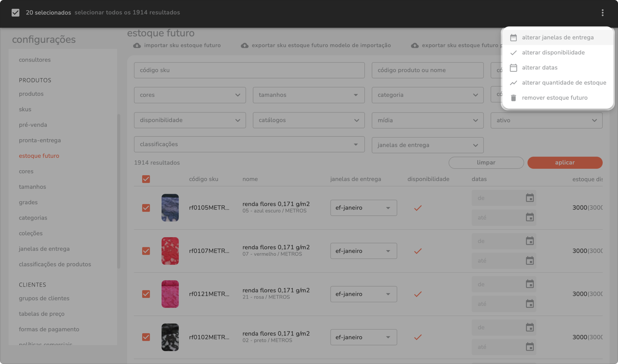This screenshot has width=618, height=364.
Task: Click cloud icon for exportar modelo de importação
Action: 244,45
